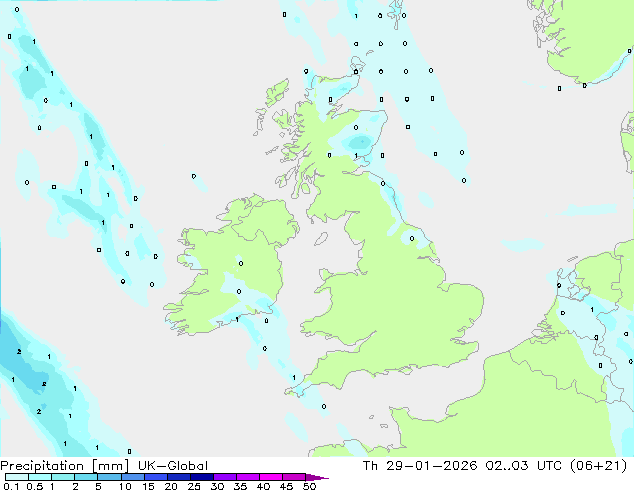Click the 0.1–0.5 mm legend color swatch
Screen dimensions: 634x490
pyautogui.click(x=17, y=477)
